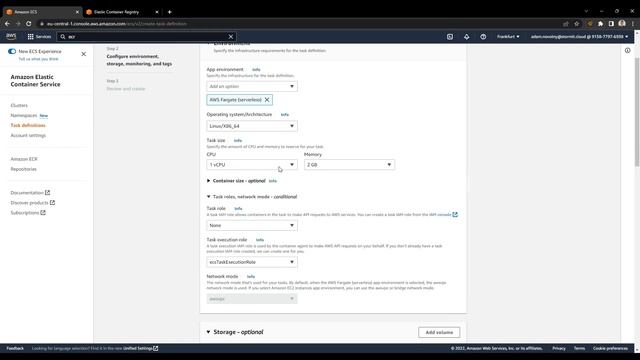
Task: Open the Services grid menu
Action: click(x=39, y=37)
